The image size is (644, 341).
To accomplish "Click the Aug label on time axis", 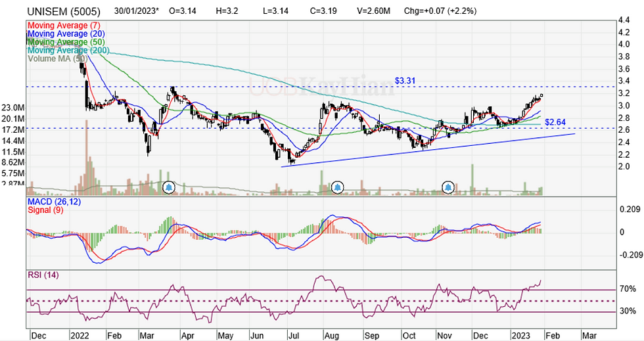I will pyautogui.click(x=331, y=336).
